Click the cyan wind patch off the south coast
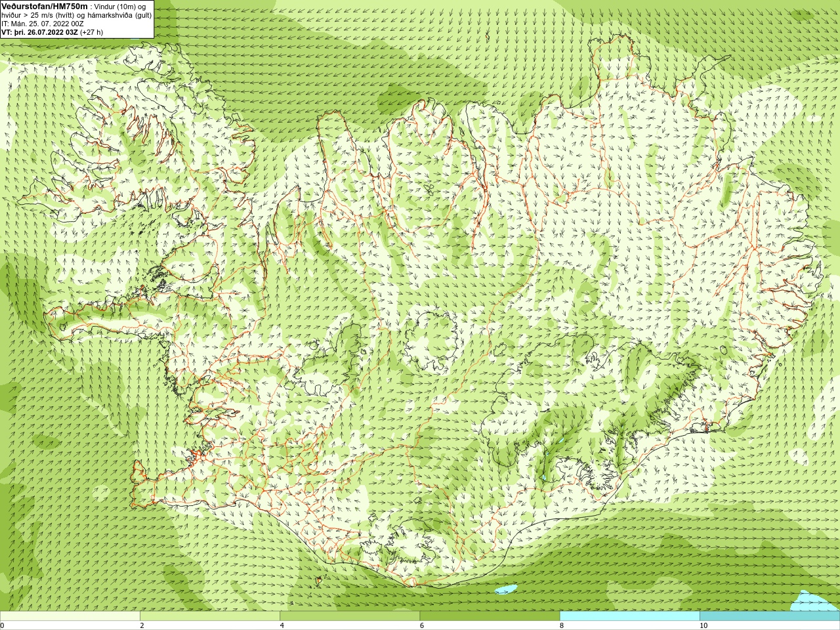 click(x=506, y=589)
